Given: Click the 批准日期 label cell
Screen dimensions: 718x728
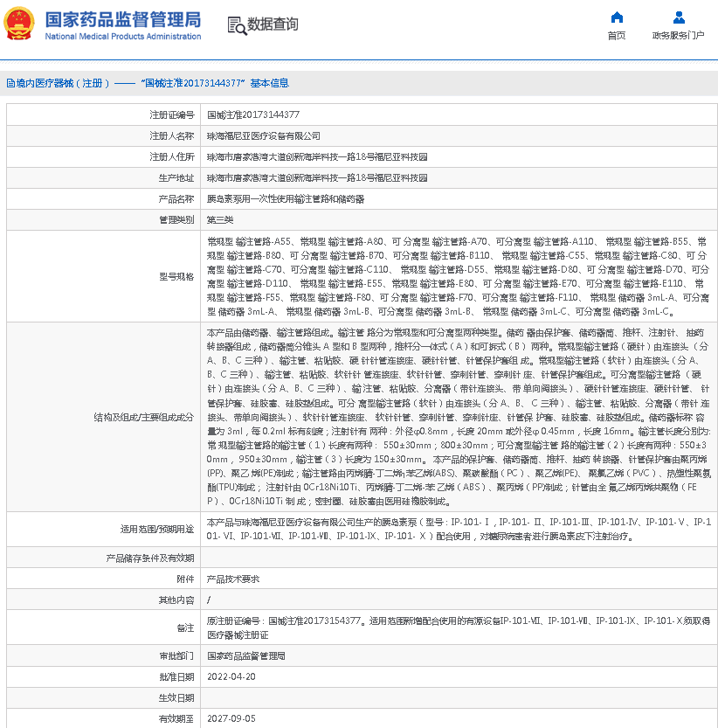Looking at the screenshot, I should coord(103,677).
